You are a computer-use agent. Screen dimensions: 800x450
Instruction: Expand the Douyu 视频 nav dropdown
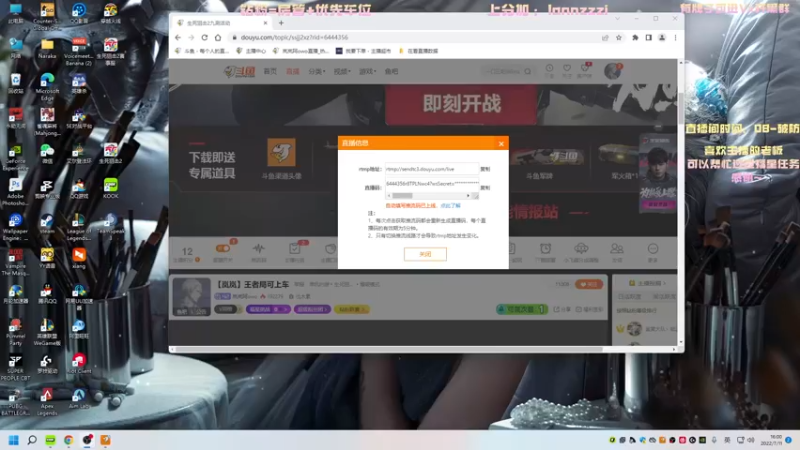342,71
